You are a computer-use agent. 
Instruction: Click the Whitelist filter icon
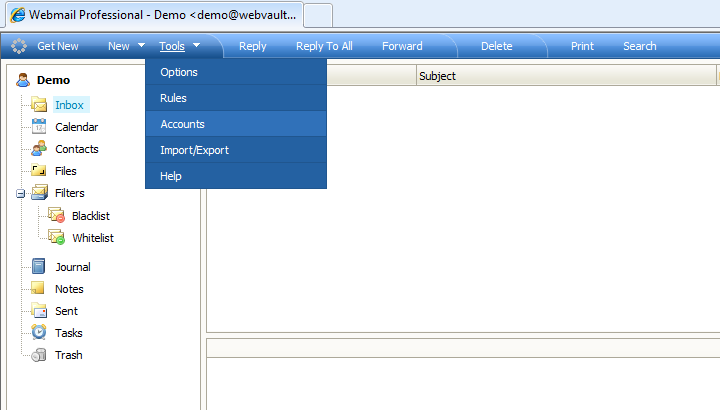click(x=56, y=238)
